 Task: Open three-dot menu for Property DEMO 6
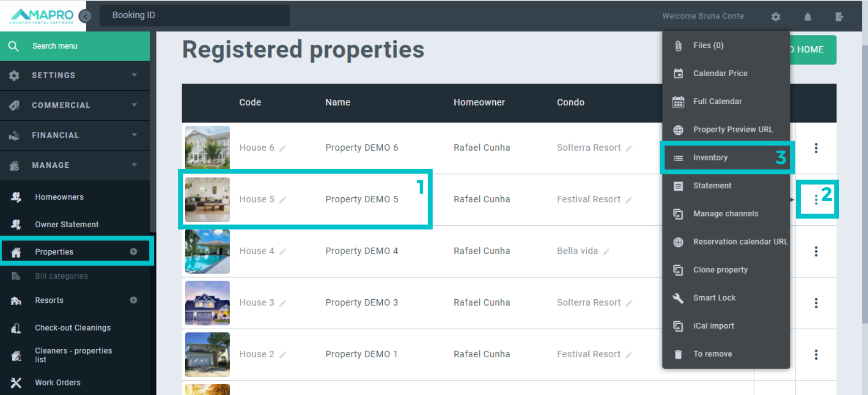tap(816, 148)
